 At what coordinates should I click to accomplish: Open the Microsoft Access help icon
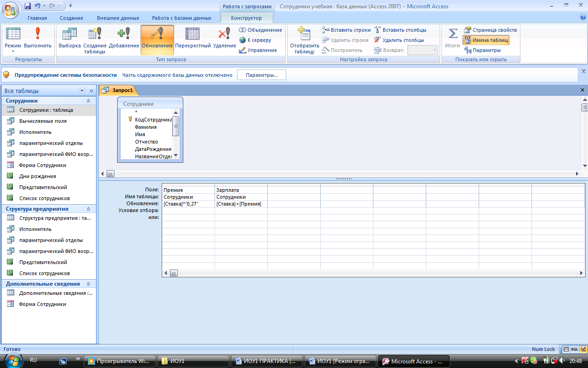(x=583, y=17)
